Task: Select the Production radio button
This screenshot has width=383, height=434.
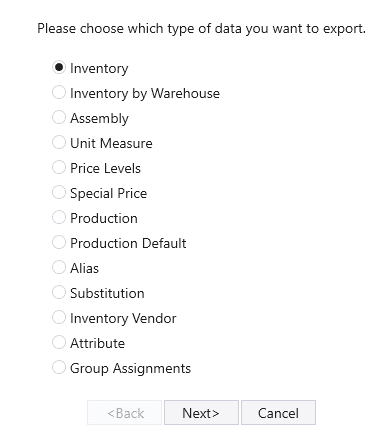Action: click(59, 217)
